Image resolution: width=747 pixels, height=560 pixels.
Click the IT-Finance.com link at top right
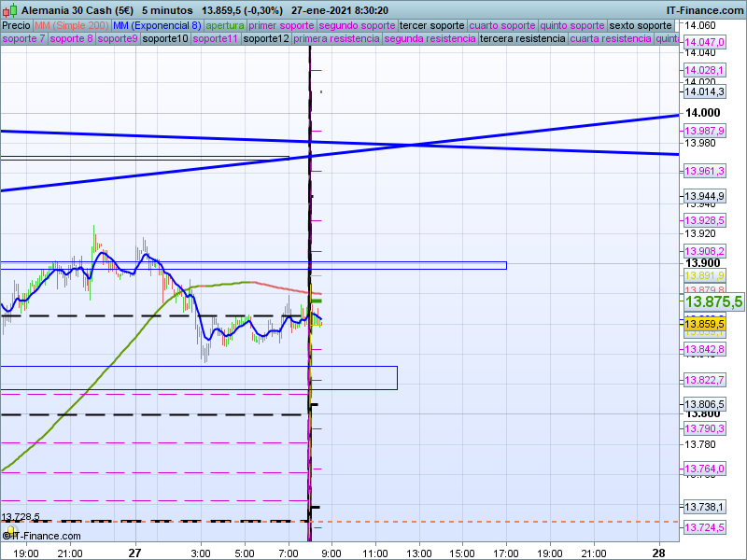[705, 9]
